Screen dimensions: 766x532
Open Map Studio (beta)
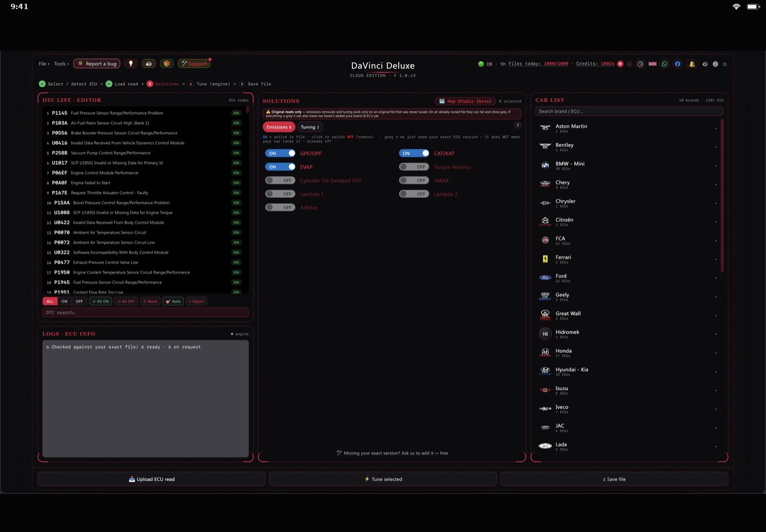pos(465,101)
